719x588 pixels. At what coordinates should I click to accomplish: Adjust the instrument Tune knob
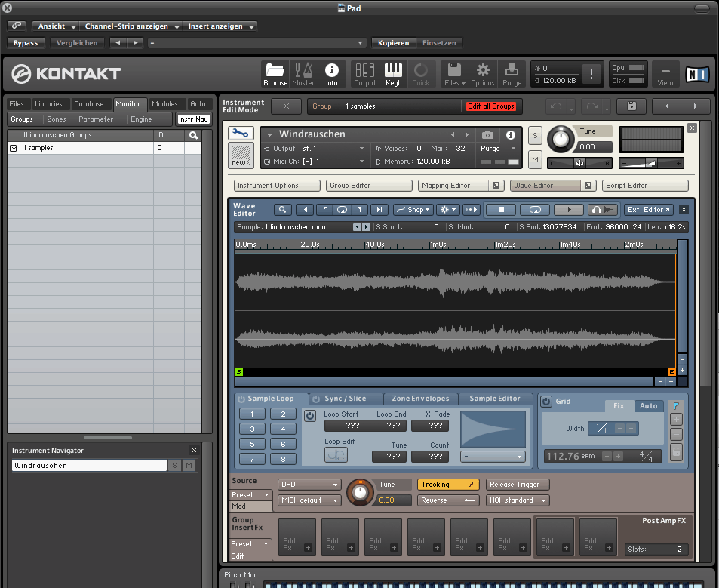click(561, 138)
